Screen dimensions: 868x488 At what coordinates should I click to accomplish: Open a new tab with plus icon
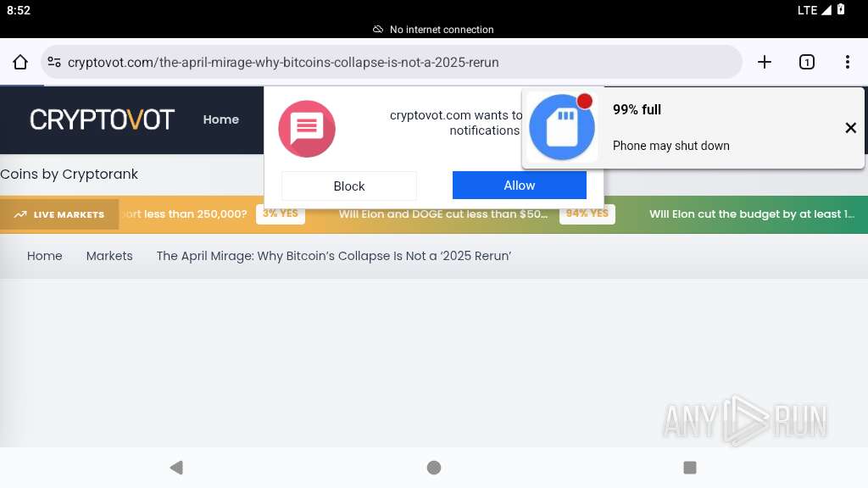[764, 62]
